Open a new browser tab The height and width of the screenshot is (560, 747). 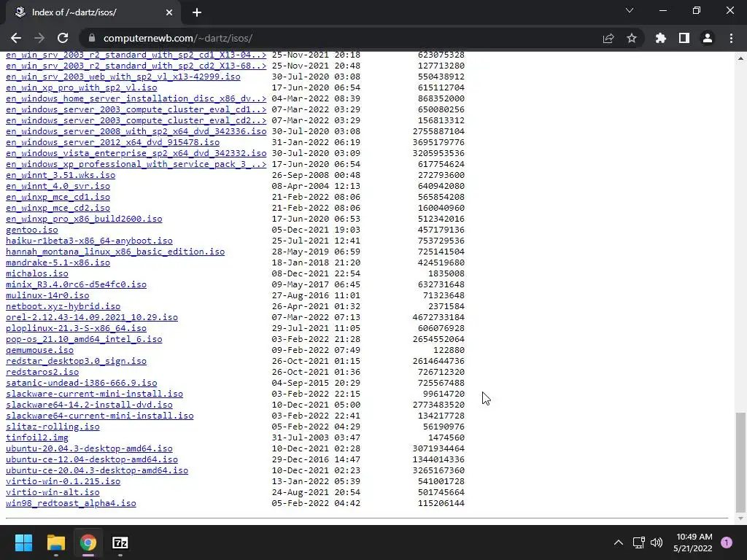click(197, 12)
